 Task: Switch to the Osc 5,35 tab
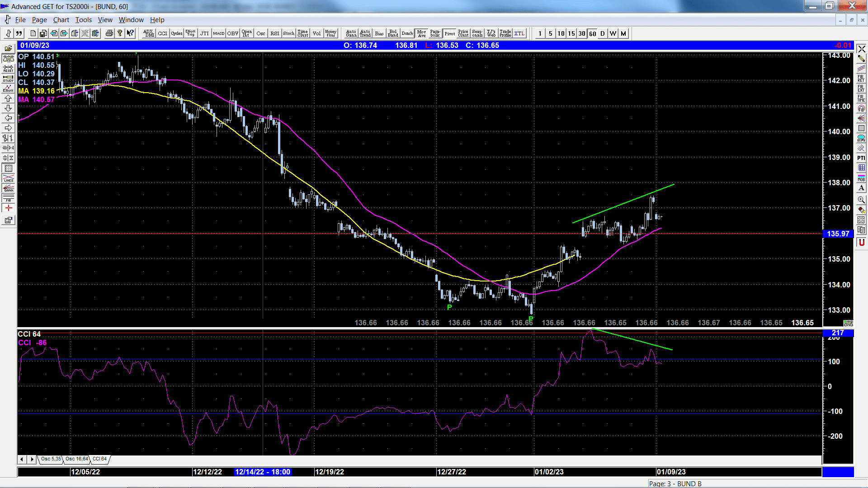coord(51,459)
